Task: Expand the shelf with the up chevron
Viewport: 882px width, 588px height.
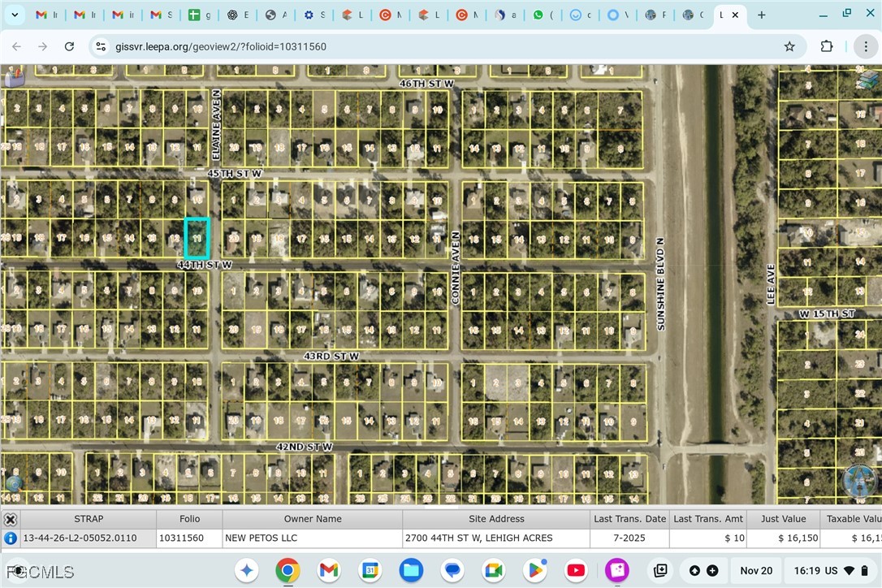Action: [x=694, y=570]
